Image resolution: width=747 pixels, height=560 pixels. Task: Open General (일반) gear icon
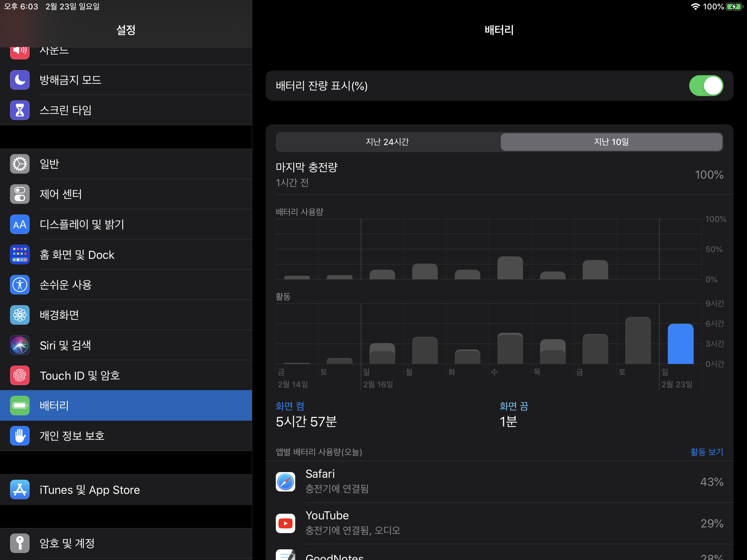(x=19, y=164)
